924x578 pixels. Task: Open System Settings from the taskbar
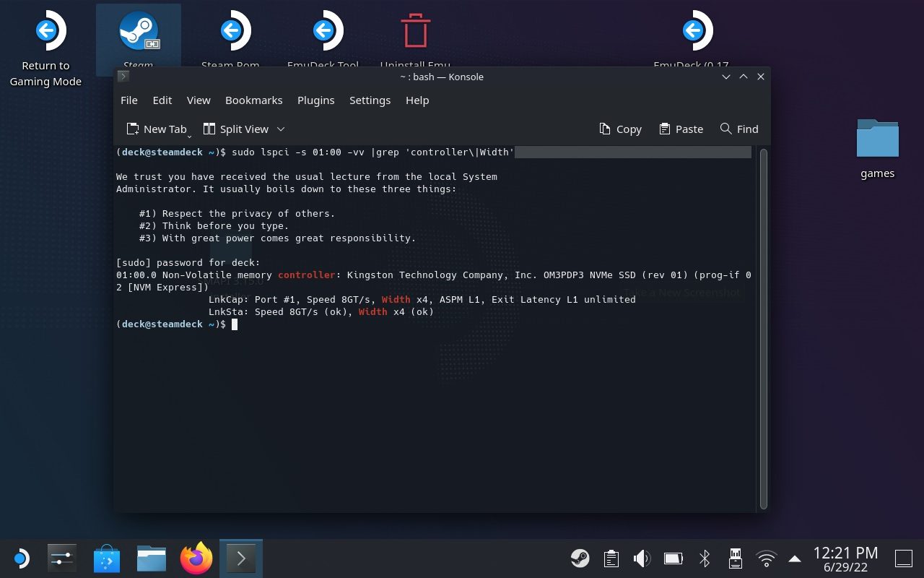(61, 558)
